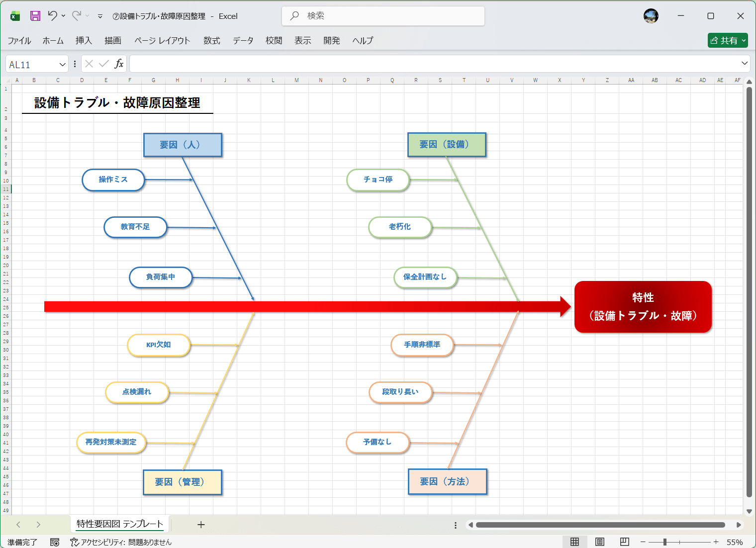The width and height of the screenshot is (756, 548).
Task: Switch to Page Layout view icon
Action: [x=599, y=542]
